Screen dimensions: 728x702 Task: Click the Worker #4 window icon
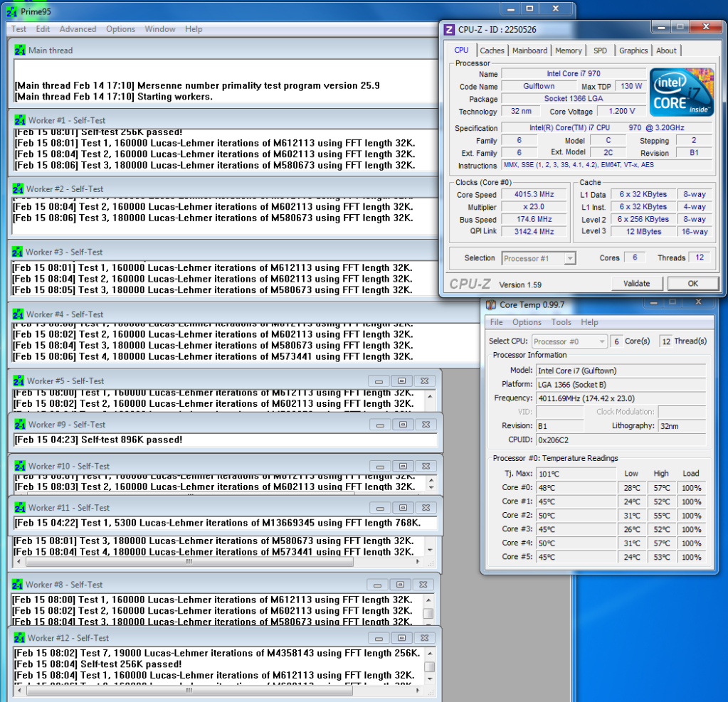tap(18, 314)
